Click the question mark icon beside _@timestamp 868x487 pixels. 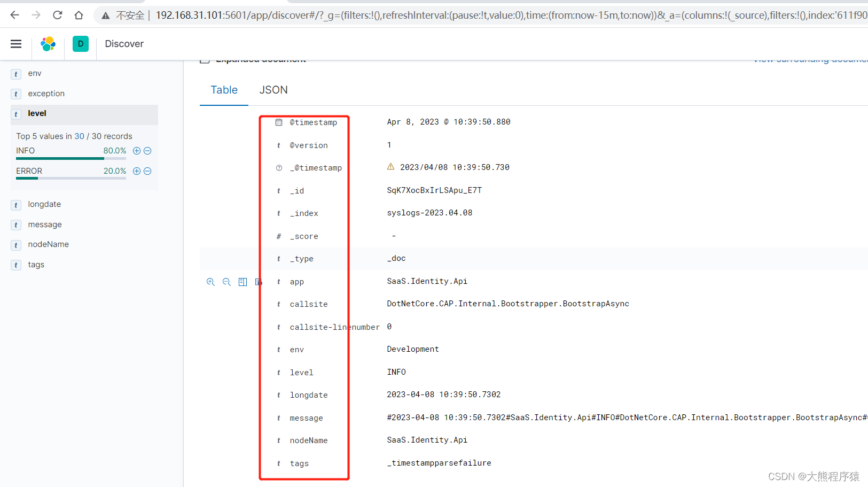coord(278,167)
